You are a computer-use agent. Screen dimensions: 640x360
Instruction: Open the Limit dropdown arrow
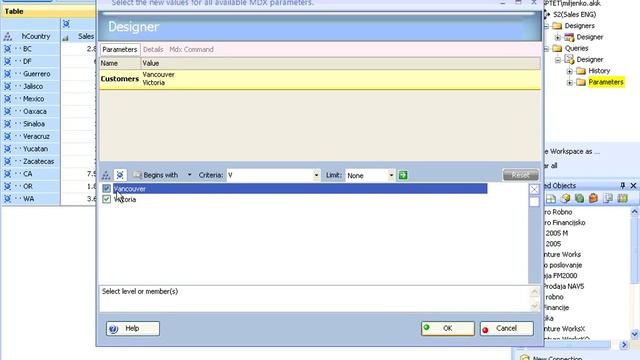(x=391, y=176)
